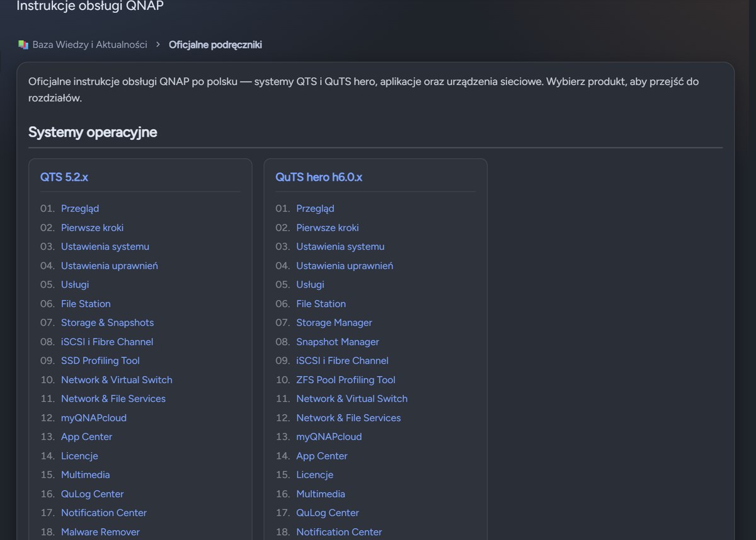This screenshot has height=540, width=756.
Task: Open QTS chapter 11 Network & File Services
Action: (113, 398)
